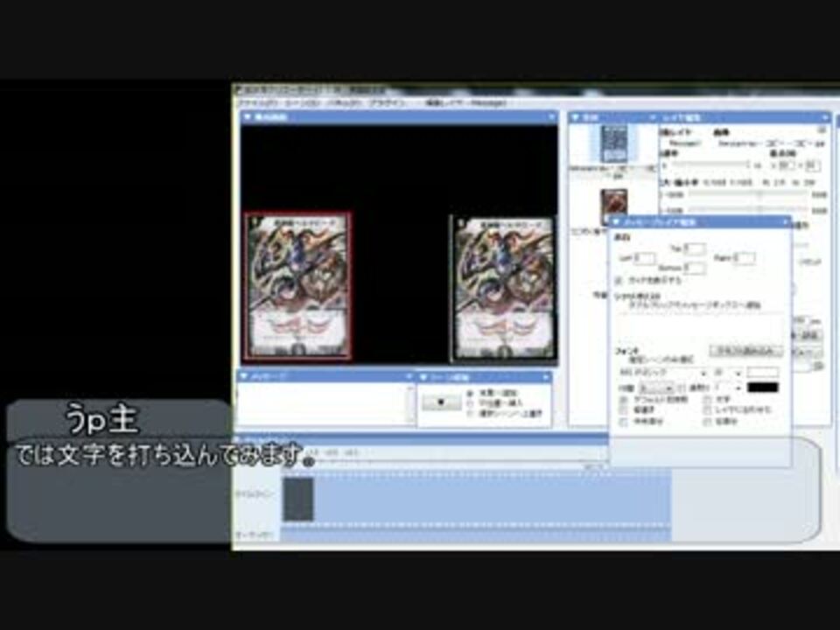Focus the Left margin input field
Viewport: 840px width, 630px height.
tap(645, 259)
